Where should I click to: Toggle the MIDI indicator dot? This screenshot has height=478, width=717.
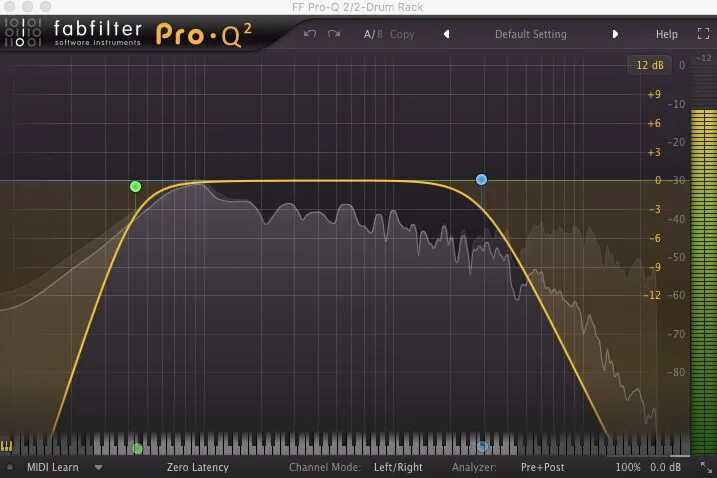tap(10, 467)
